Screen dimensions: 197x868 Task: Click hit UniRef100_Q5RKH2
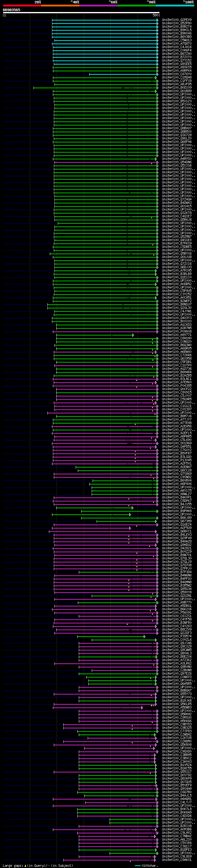tap(177, 714)
